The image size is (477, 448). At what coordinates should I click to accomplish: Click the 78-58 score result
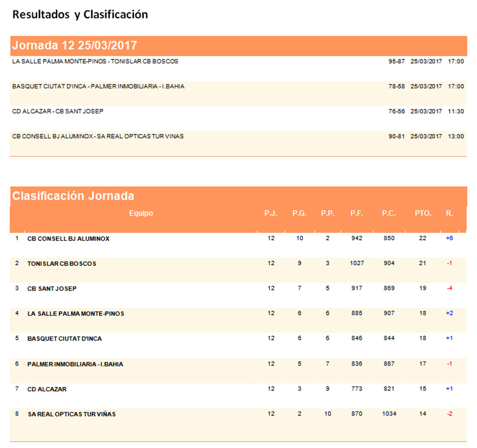pos(397,86)
